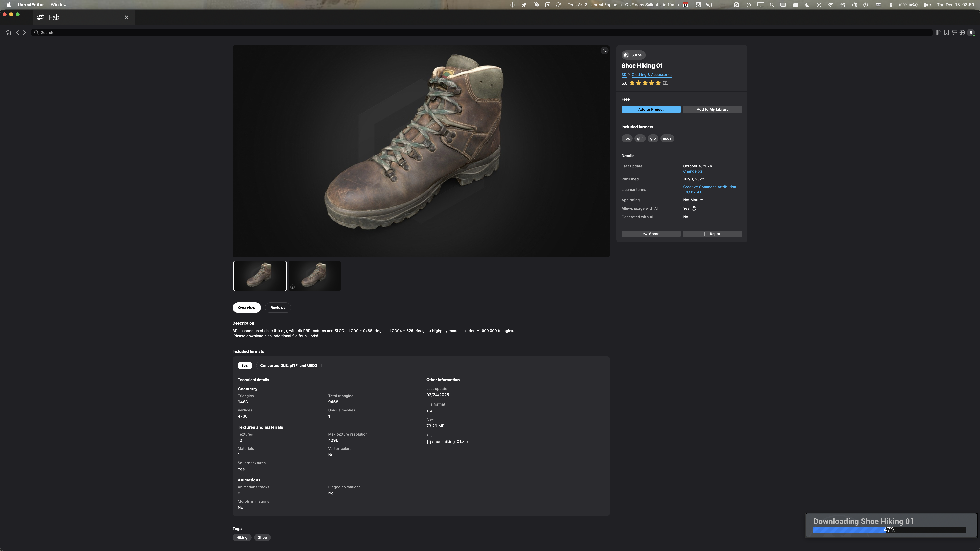Open Spotlight search in menu bar

772,5
